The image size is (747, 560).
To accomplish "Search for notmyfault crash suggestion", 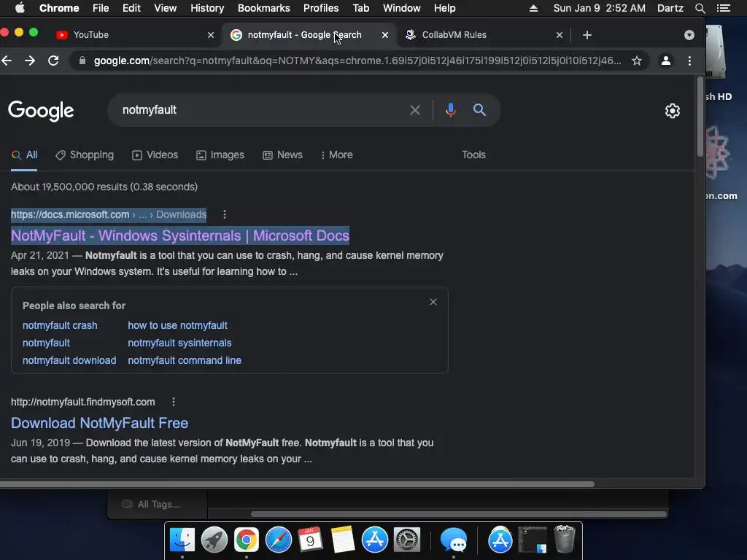I will 60,325.
